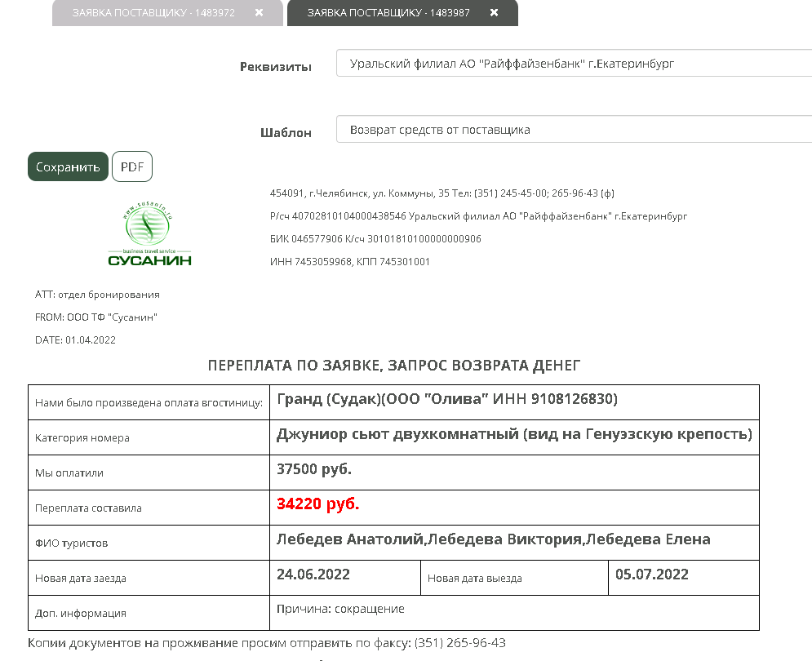The width and height of the screenshot is (812, 661).
Task: Click the hotel name Гранд (Судак) cell
Action: point(447,399)
